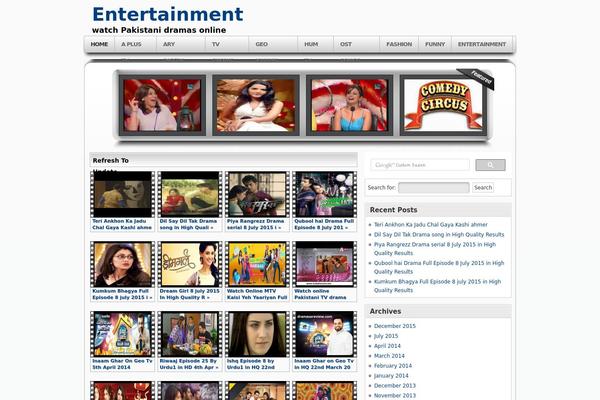The image size is (600, 400).
Task: Open Inaam Ghar 5th April 2014 thumbnail
Action: pos(122,334)
